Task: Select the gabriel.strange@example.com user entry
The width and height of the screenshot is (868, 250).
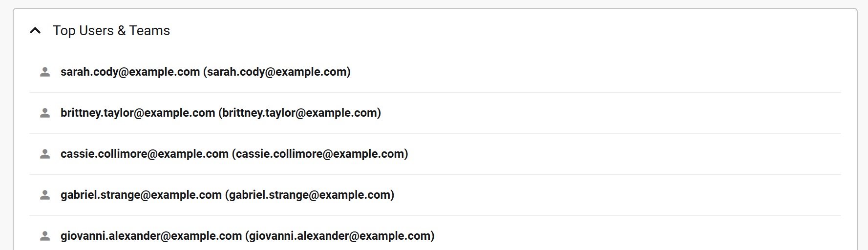Action: tap(141, 195)
